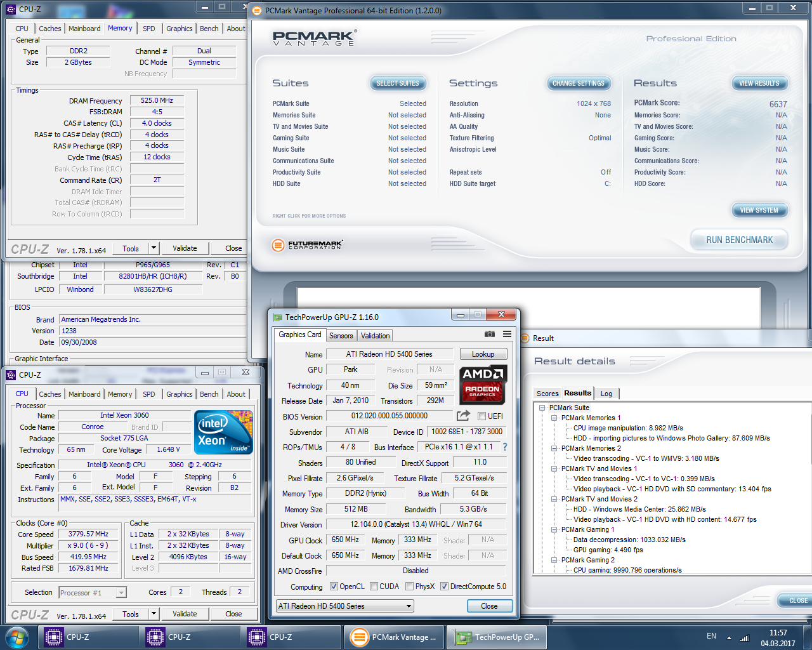Show hidden tray icons arrow

729,638
